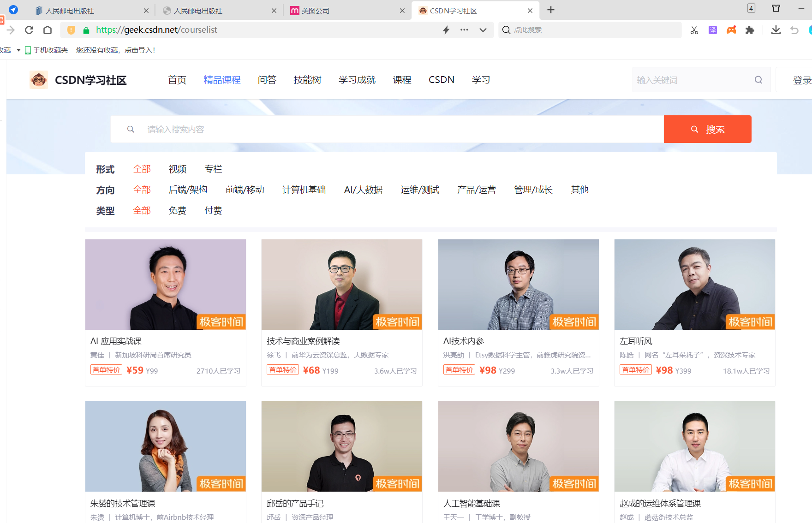
Task: Click the green lock security icon
Action: (x=86, y=30)
